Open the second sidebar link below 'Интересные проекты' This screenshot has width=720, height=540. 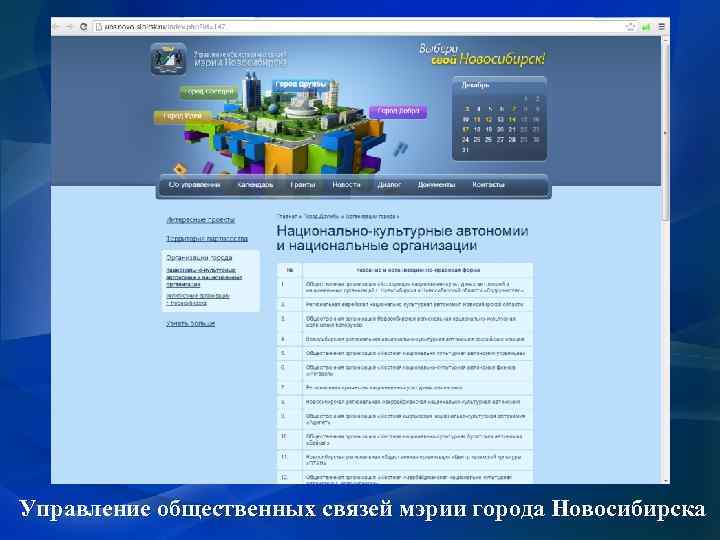coord(207,239)
